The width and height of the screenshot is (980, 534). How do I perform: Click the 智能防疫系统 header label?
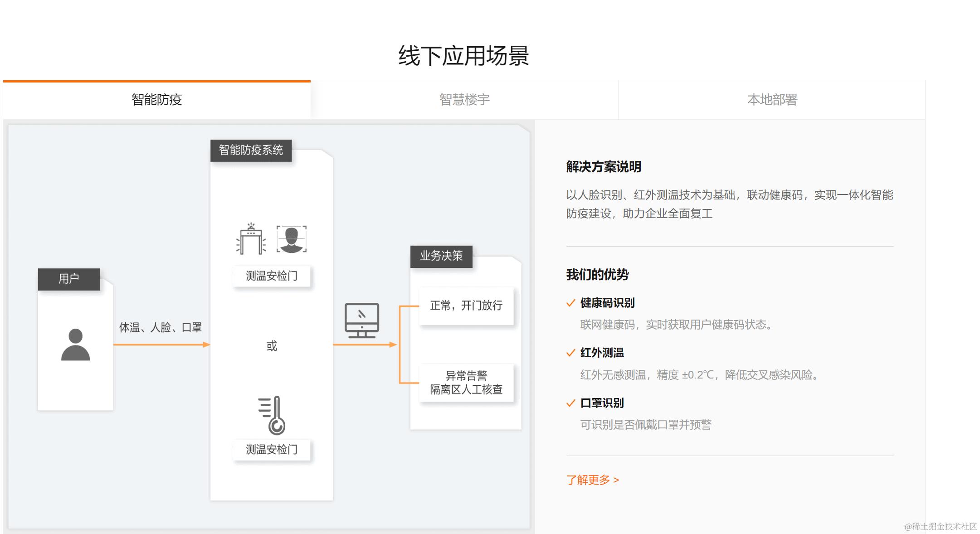point(251,150)
